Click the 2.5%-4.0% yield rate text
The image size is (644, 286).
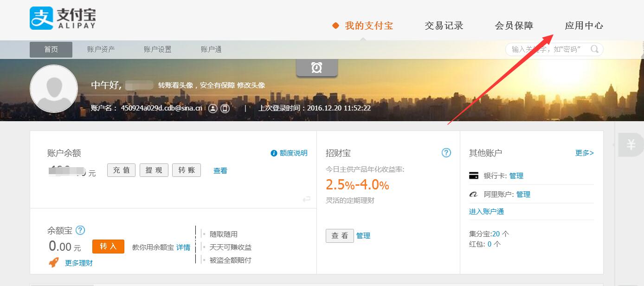pos(357,185)
